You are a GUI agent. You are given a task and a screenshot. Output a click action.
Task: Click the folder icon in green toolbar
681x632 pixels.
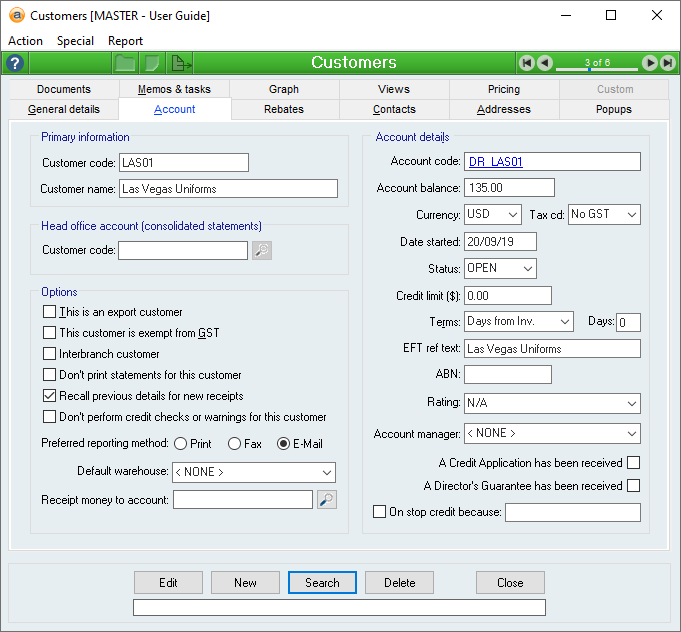click(x=125, y=63)
